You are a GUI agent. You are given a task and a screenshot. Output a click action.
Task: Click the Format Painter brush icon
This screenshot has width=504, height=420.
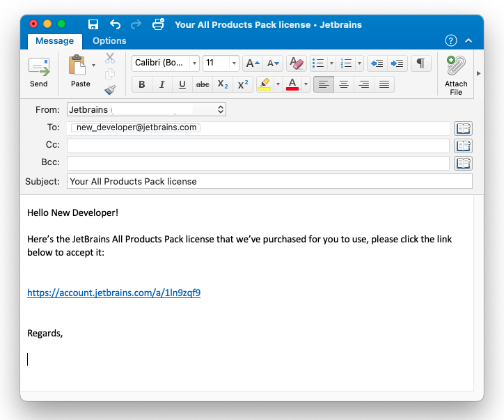coord(110,90)
